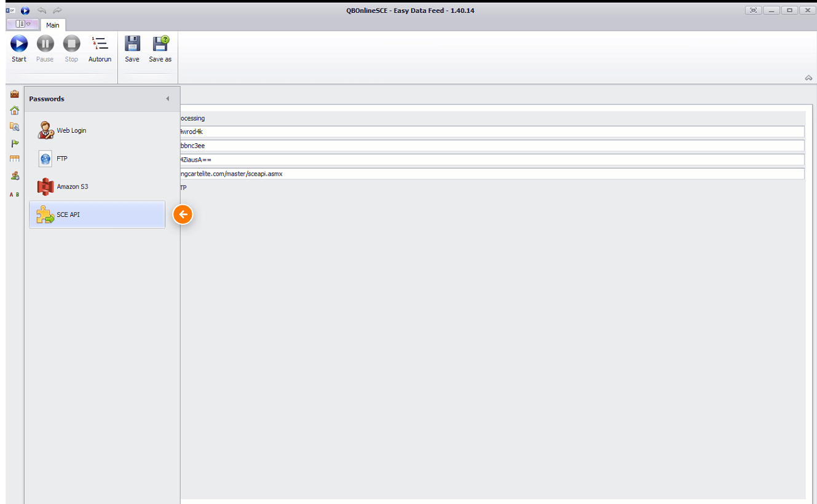Click the small blue play icon in title bar
The width and height of the screenshot is (817, 504).
click(25, 10)
